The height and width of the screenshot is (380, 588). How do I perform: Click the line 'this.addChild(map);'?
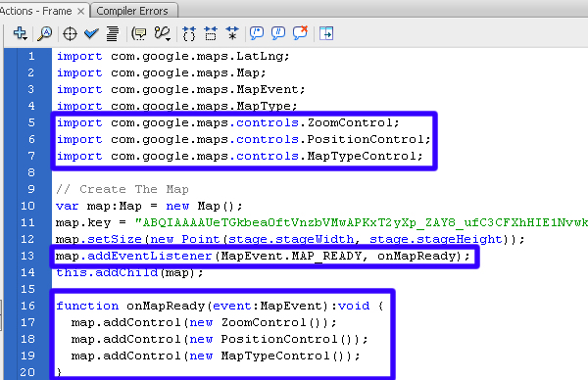tap(129, 272)
